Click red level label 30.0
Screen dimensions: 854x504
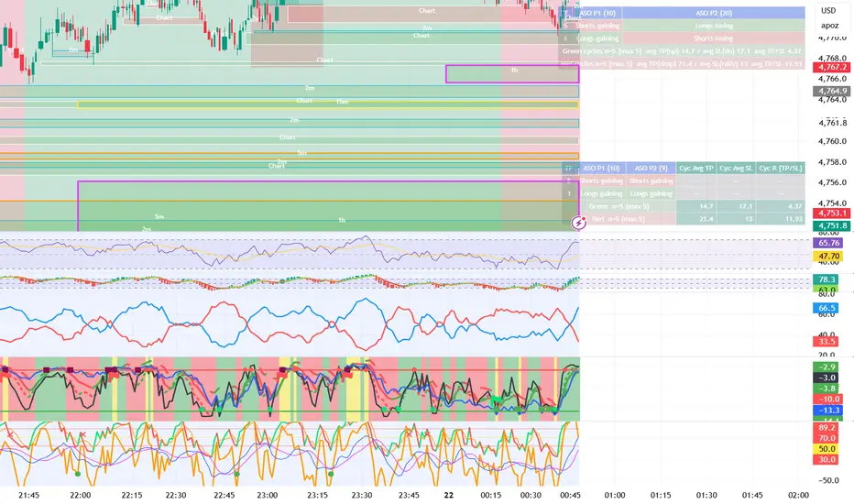[827, 460]
